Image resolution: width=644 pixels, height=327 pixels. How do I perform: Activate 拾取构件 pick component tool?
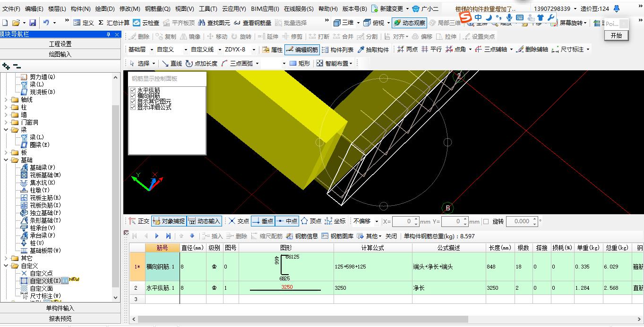pyautogui.click(x=373, y=50)
